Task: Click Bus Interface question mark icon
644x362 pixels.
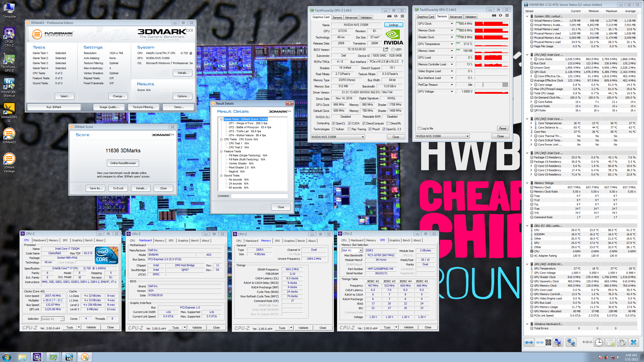Action: (402, 62)
